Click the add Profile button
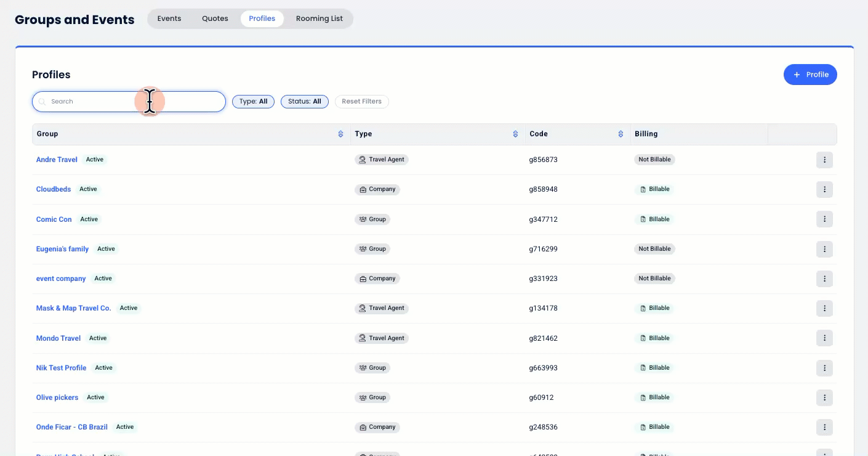868x456 pixels. (810, 75)
